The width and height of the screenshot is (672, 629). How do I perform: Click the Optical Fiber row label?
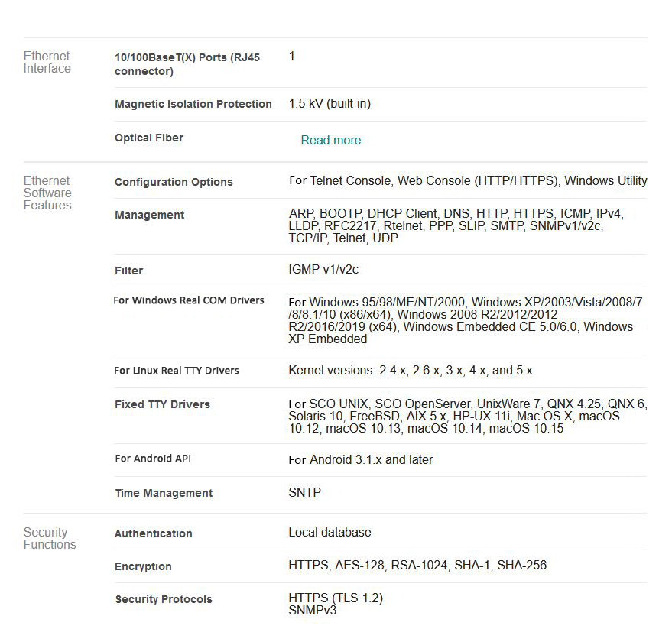click(x=149, y=138)
